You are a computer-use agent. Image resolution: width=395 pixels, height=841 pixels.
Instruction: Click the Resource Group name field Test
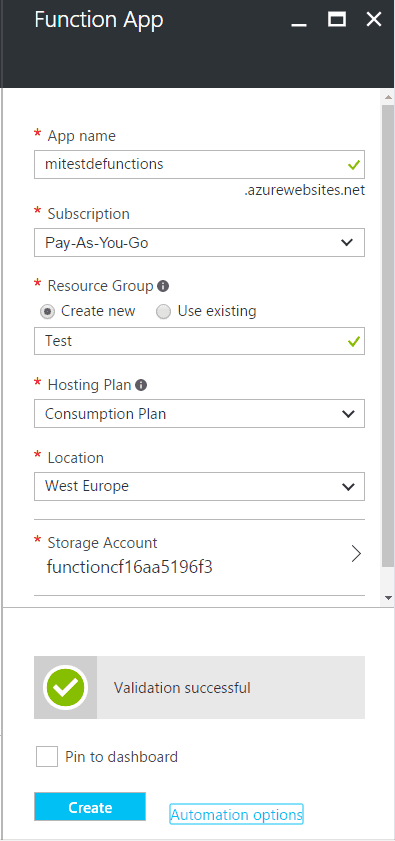coord(199,341)
